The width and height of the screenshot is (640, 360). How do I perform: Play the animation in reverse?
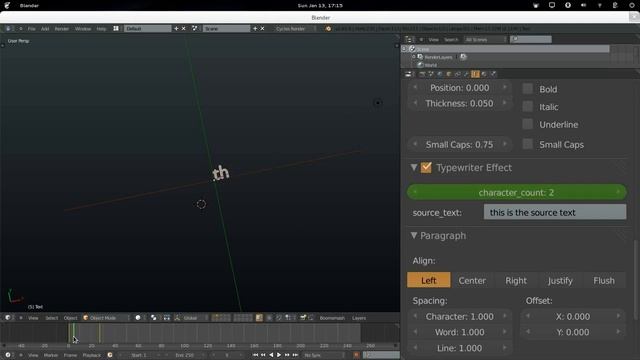(271, 355)
